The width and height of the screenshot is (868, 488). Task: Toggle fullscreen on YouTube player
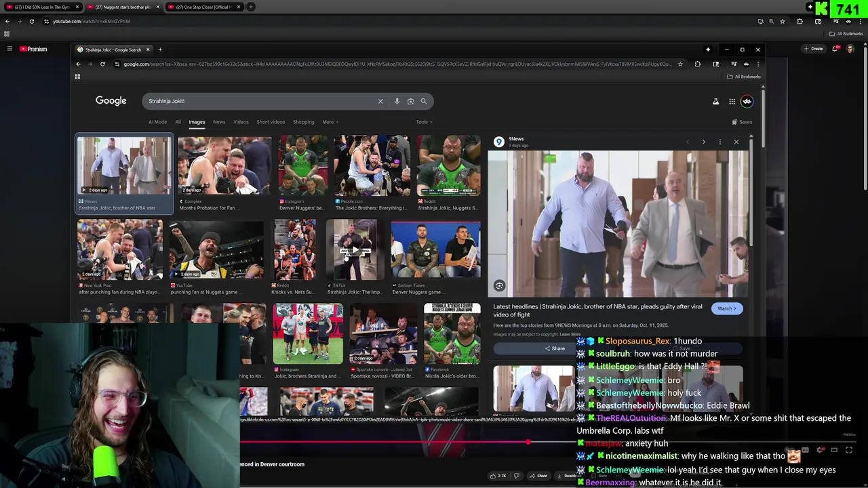849,450
